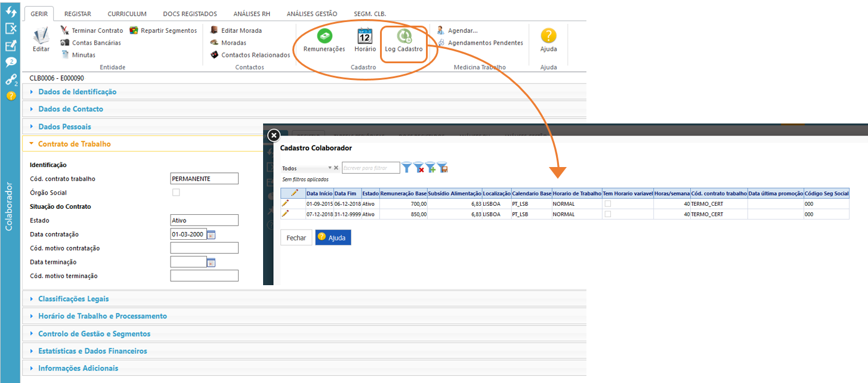868x383 pixels.
Task: Click the add filter funnel with green plus
Action: coord(430,168)
